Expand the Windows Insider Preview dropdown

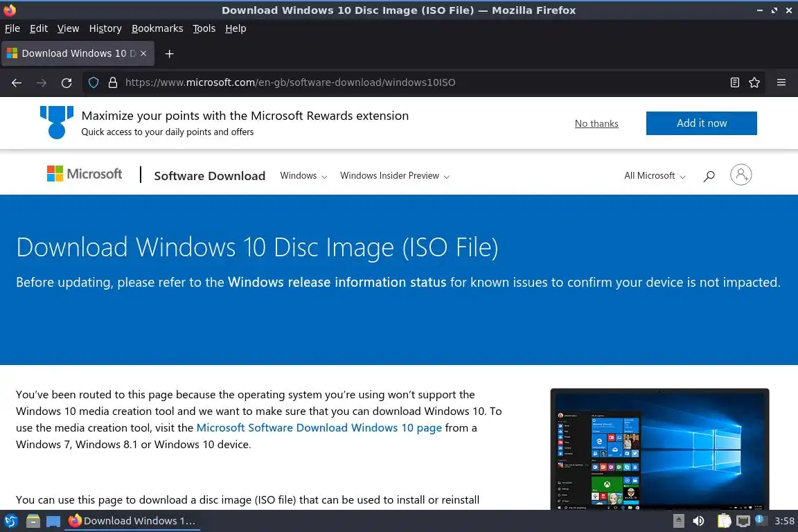click(395, 176)
